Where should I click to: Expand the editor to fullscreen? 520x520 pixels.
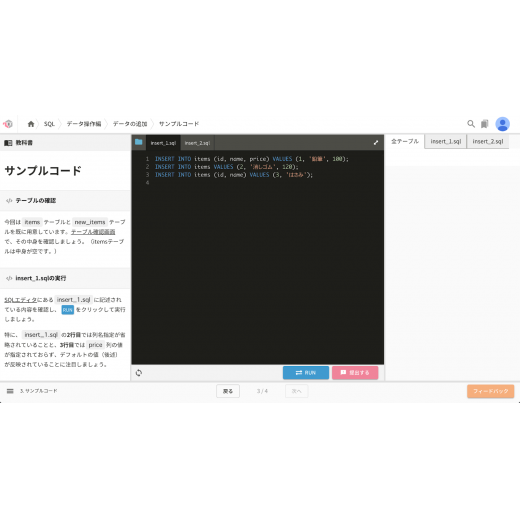[376, 143]
